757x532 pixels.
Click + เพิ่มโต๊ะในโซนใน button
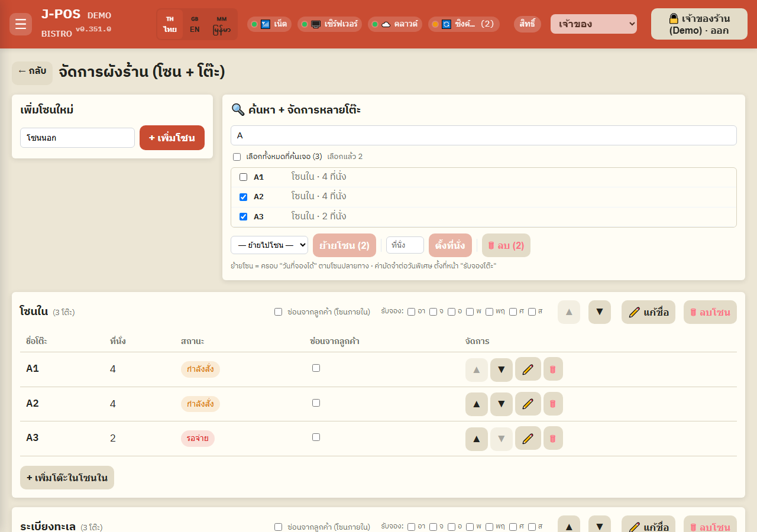(x=67, y=478)
